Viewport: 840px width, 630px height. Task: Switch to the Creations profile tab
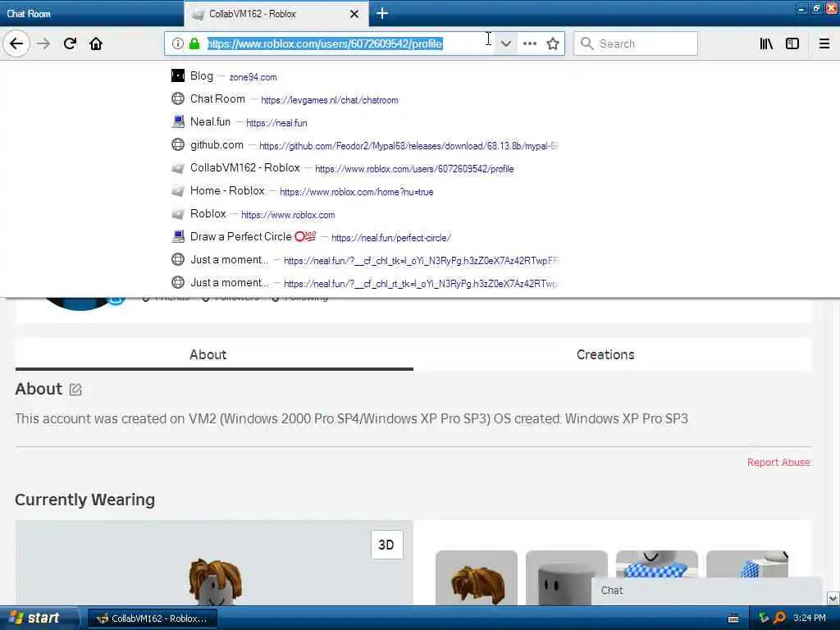[612, 354]
